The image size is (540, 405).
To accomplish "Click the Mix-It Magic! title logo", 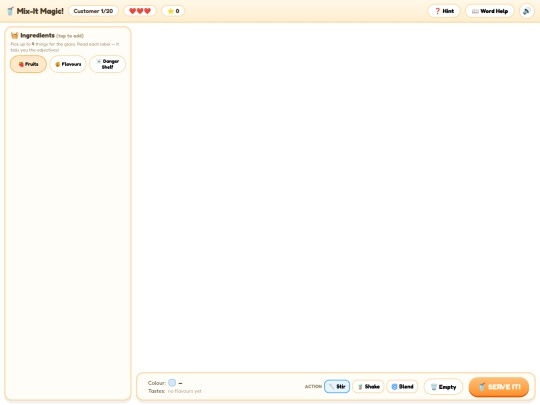I will point(35,11).
